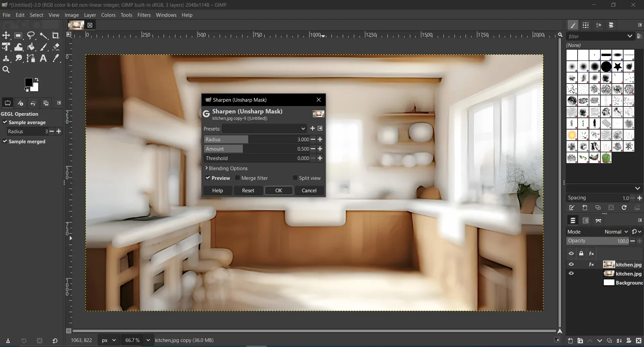This screenshot has width=644, height=347.
Task: Select the Paths tool
Action: coord(31,58)
